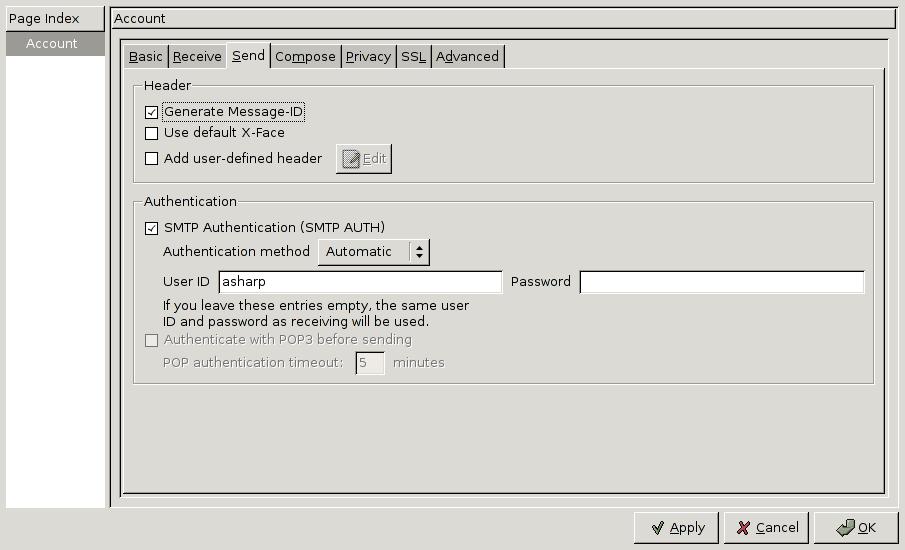Click the Cancel button
The height and width of the screenshot is (550, 905).
(x=766, y=528)
